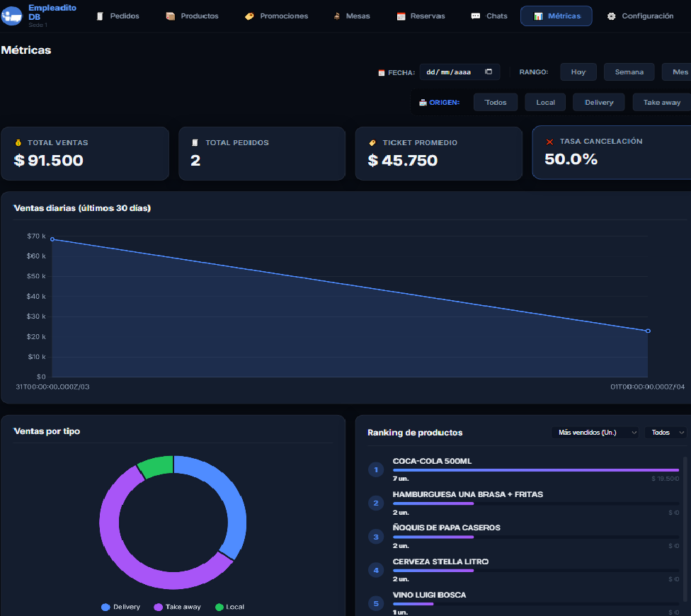Click the Configuración gear icon
The height and width of the screenshot is (616, 691).
click(x=611, y=16)
